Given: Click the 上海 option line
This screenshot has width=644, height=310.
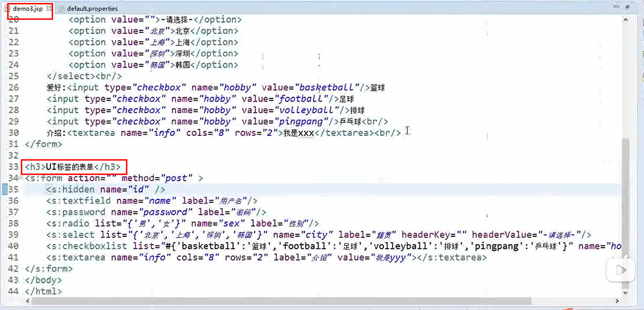Looking at the screenshot, I should pos(153,42).
